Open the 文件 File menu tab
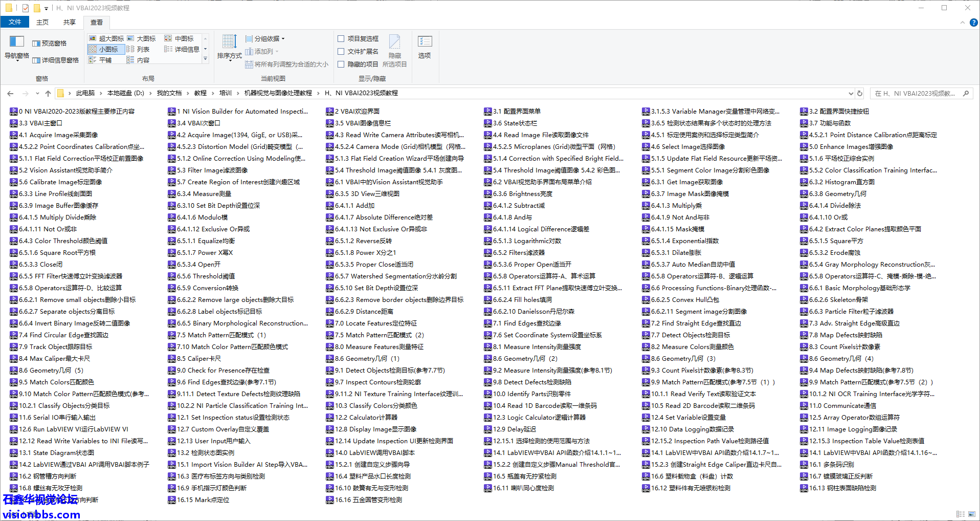This screenshot has width=980, height=521. [x=15, y=22]
